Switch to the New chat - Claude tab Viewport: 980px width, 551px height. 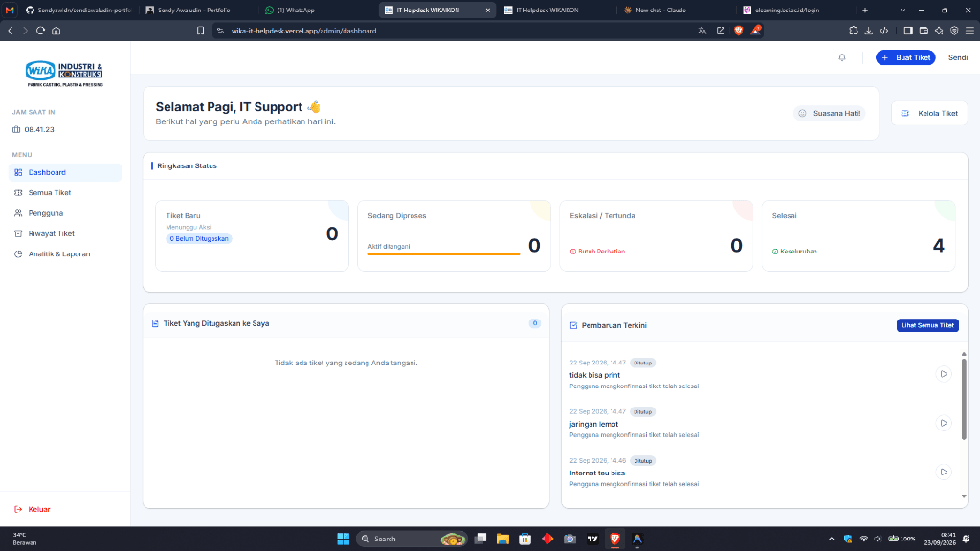(675, 10)
